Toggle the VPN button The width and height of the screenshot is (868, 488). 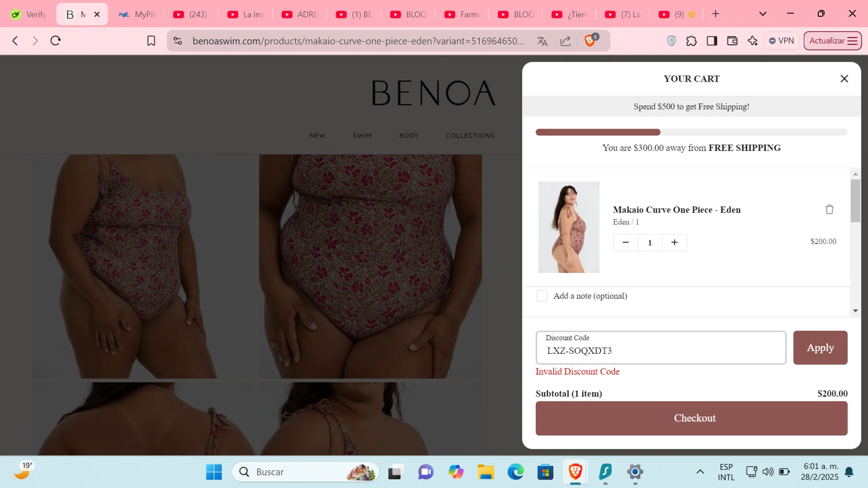click(782, 40)
